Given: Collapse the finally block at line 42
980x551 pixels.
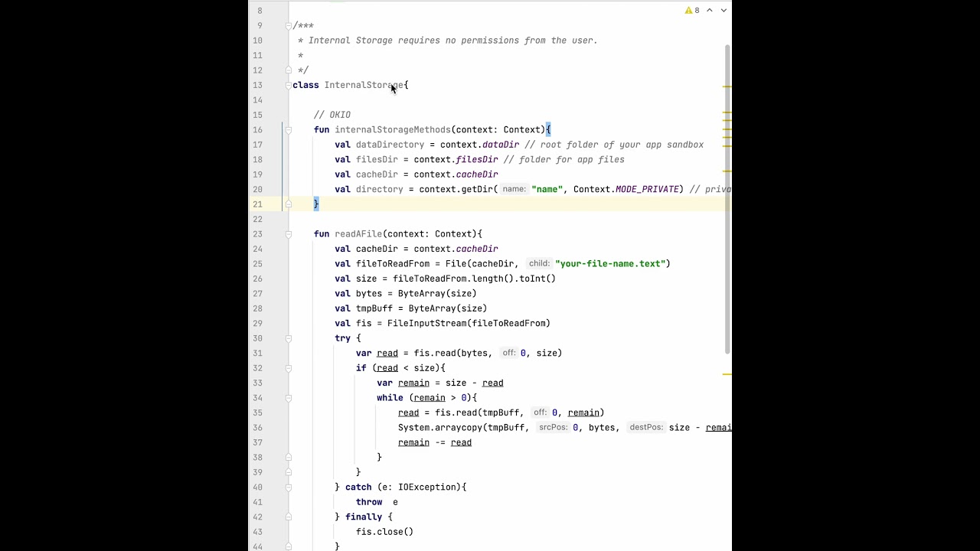Looking at the screenshot, I should pyautogui.click(x=289, y=517).
